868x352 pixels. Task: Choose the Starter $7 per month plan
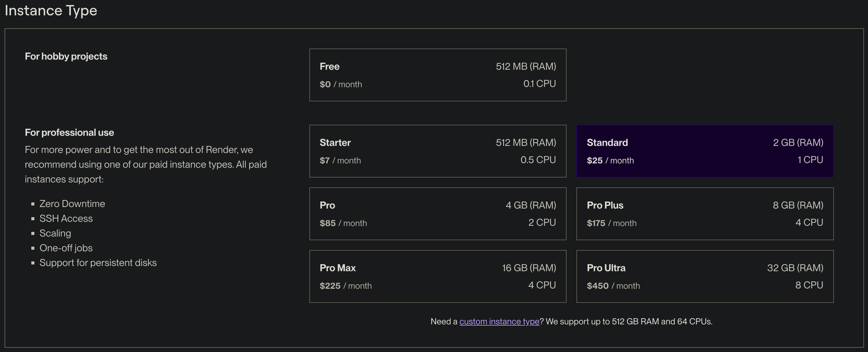(x=437, y=151)
